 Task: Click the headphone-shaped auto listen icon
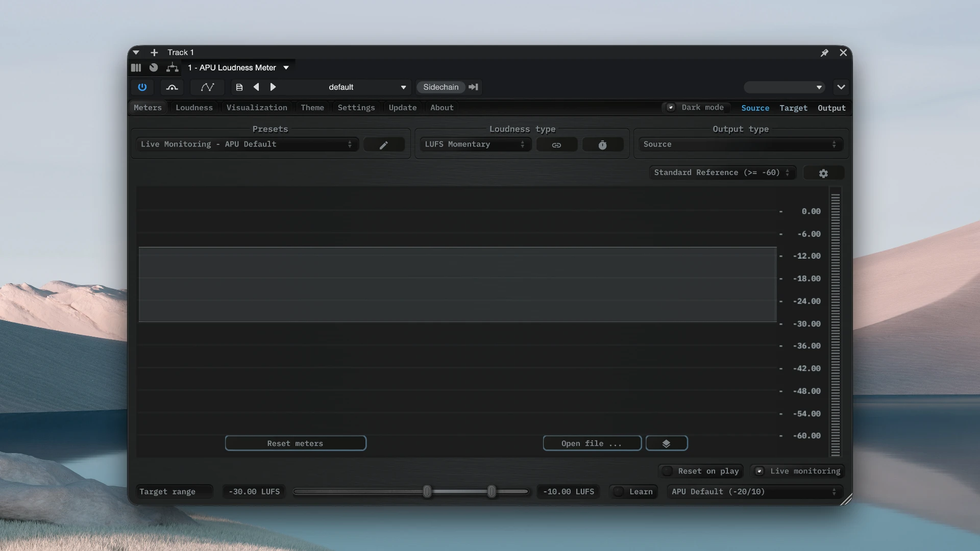[x=172, y=87]
